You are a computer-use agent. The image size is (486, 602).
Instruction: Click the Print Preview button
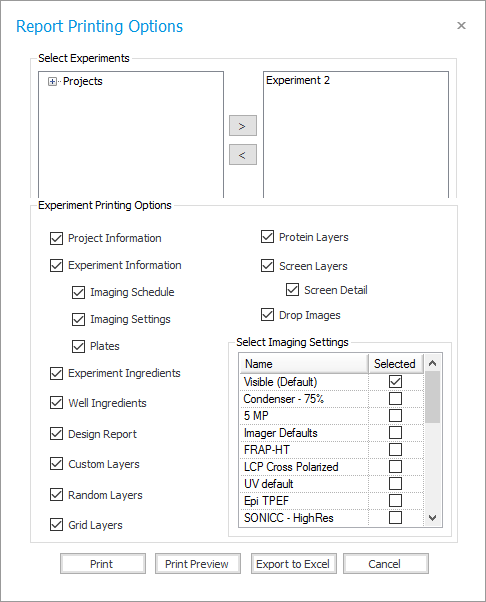point(198,564)
